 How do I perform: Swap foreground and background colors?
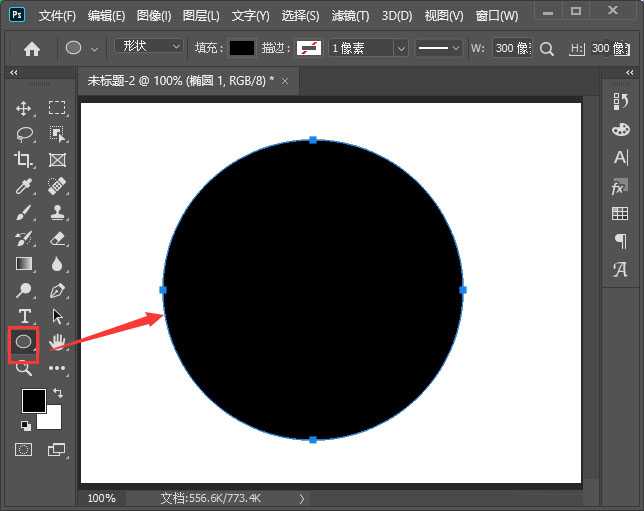(x=57, y=393)
